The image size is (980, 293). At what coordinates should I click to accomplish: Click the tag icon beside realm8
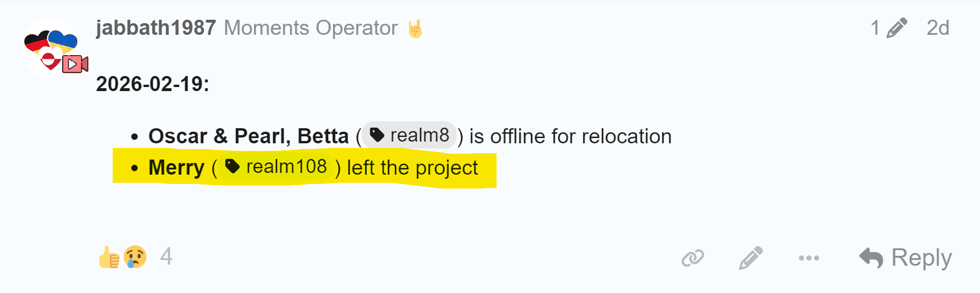tap(377, 135)
